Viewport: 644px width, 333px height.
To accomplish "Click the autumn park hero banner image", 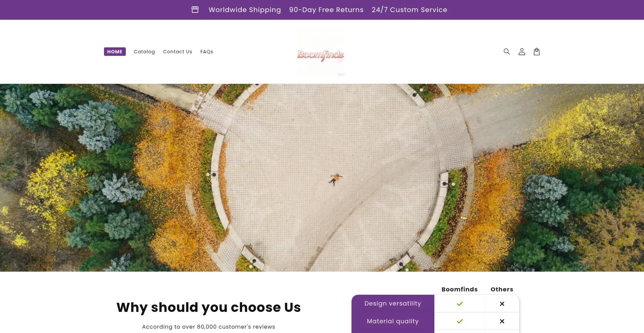I will coord(322,178).
